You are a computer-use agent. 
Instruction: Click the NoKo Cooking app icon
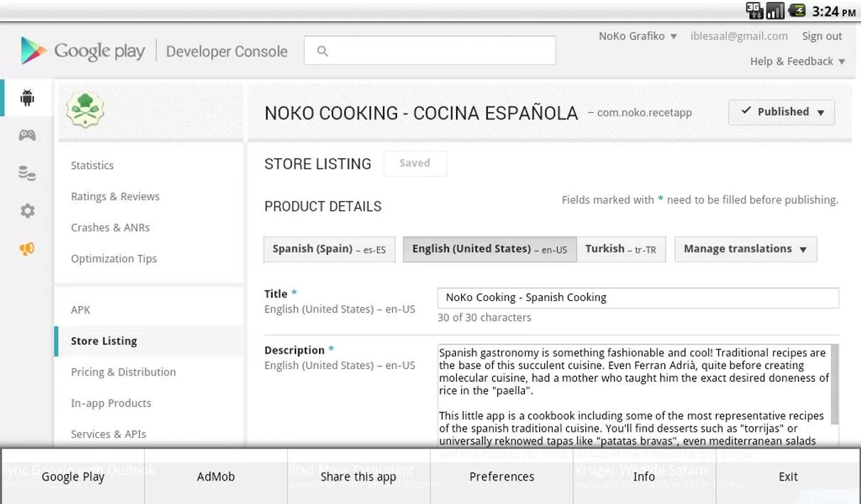click(x=85, y=110)
